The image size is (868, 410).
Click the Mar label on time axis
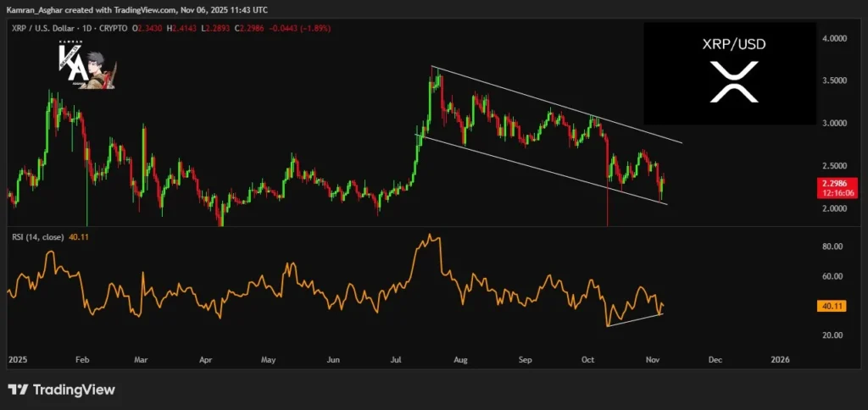[x=142, y=360]
